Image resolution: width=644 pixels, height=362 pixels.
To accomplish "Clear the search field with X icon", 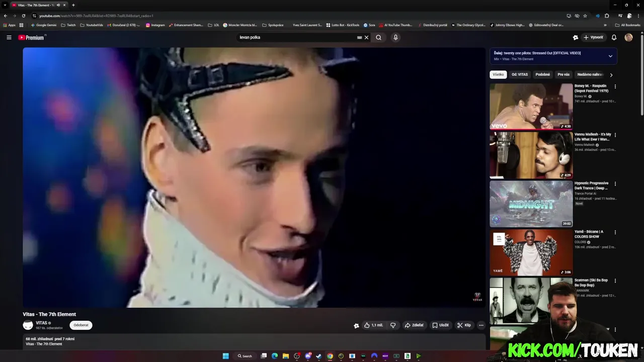I will tap(366, 37).
